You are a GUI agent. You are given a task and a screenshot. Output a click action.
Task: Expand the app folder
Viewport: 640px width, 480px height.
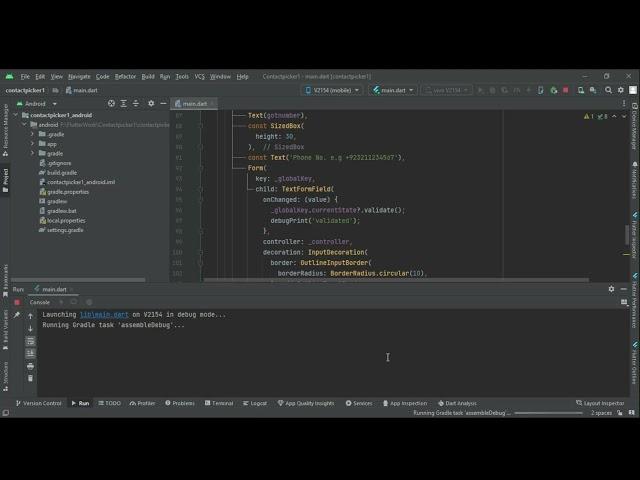click(32, 144)
